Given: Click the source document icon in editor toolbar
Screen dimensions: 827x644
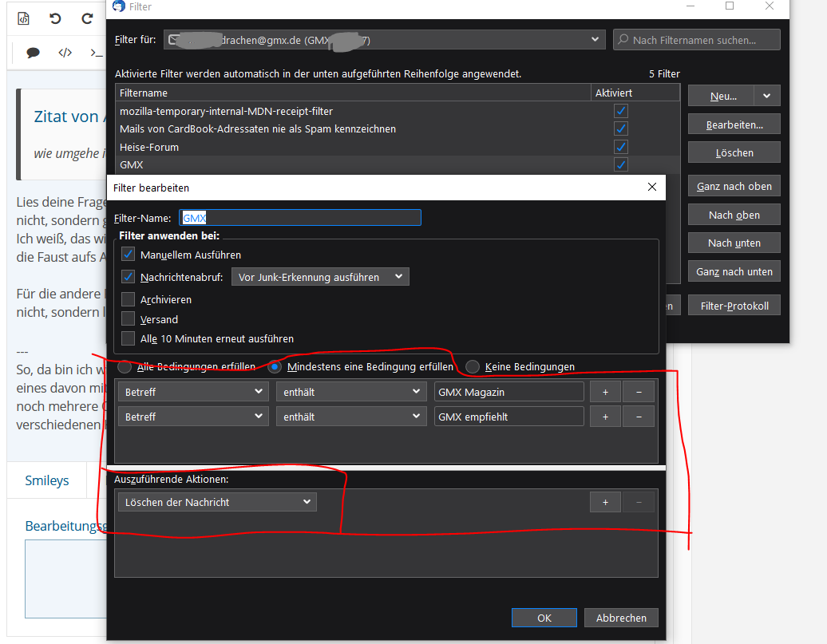Looking at the screenshot, I should 23,19.
